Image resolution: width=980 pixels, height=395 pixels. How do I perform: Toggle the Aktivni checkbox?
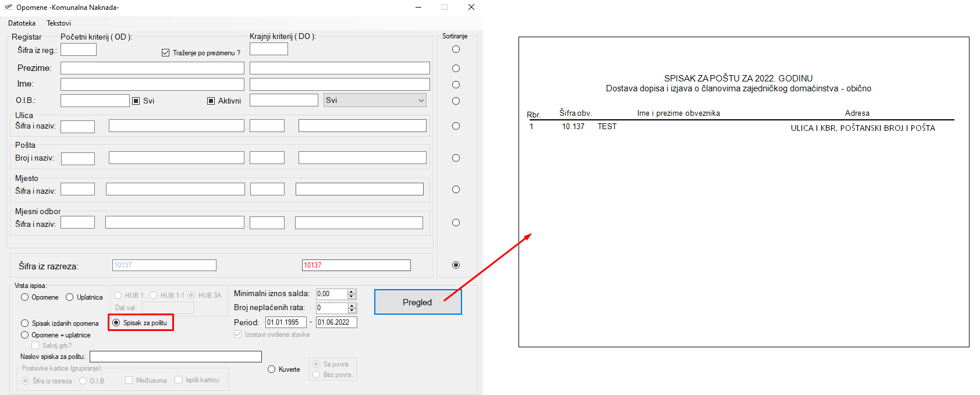[211, 101]
